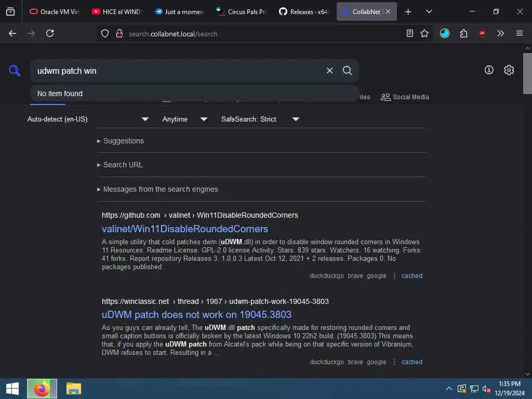Open the Extensions puzzle icon
Image resolution: width=532 pixels, height=399 pixels.
pos(463,33)
